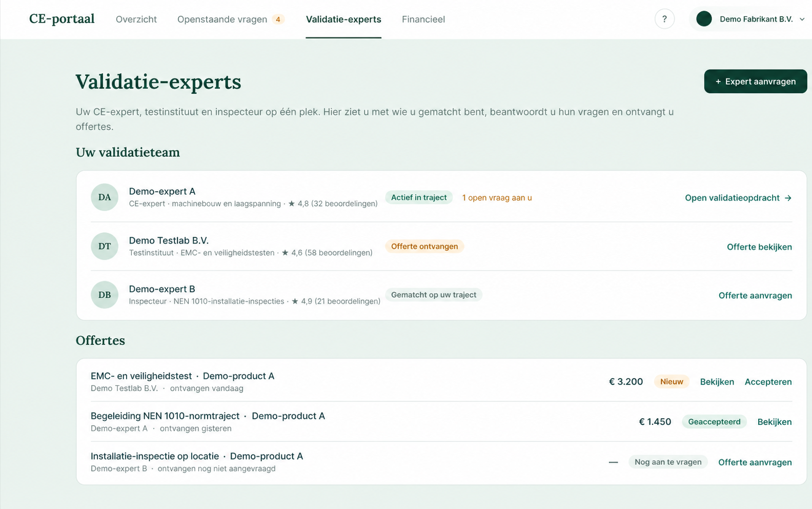This screenshot has width=812, height=509.
Task: Click the 'Gematcht op uw traject' badge
Action: [434, 295]
